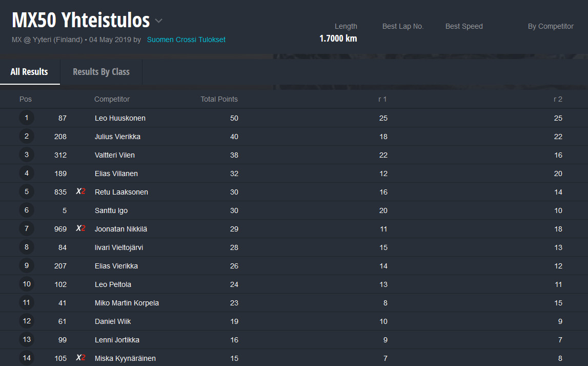Viewport: 588px width, 366px height.
Task: Select competitor Miko Martin Korpela
Action: point(127,303)
